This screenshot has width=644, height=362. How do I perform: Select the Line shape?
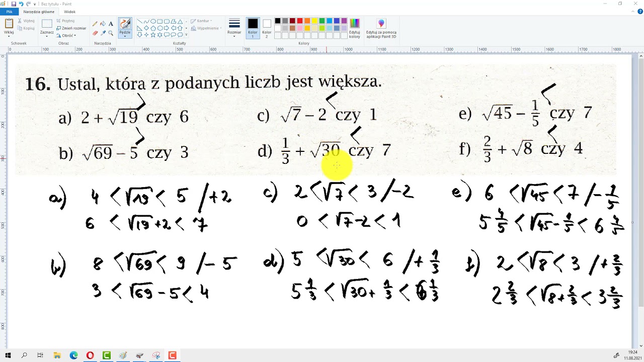coord(140,22)
